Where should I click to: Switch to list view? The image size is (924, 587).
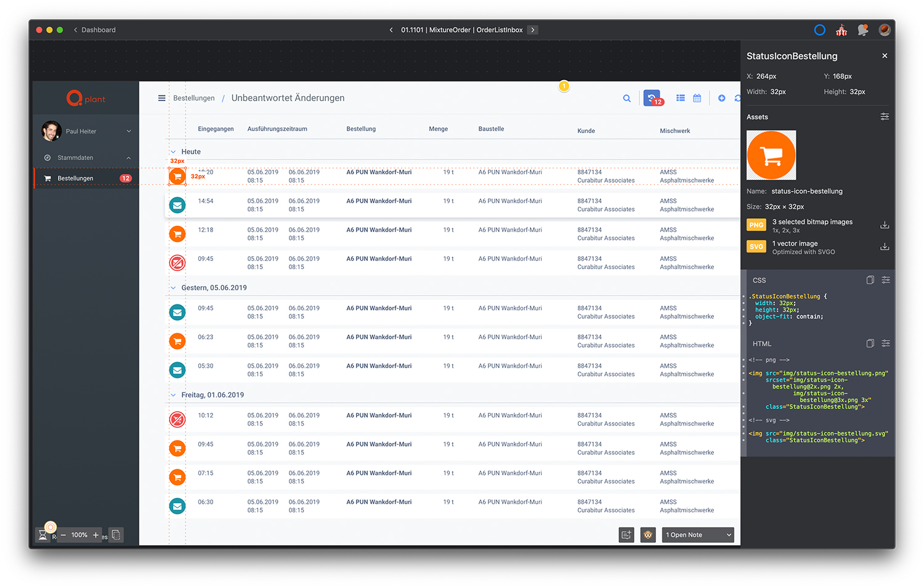click(x=681, y=98)
